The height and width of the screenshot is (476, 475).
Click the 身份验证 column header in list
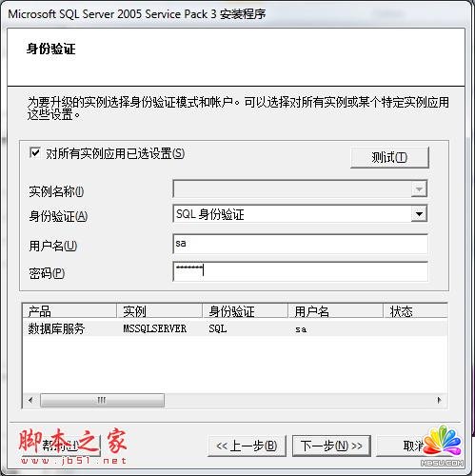[x=245, y=311]
